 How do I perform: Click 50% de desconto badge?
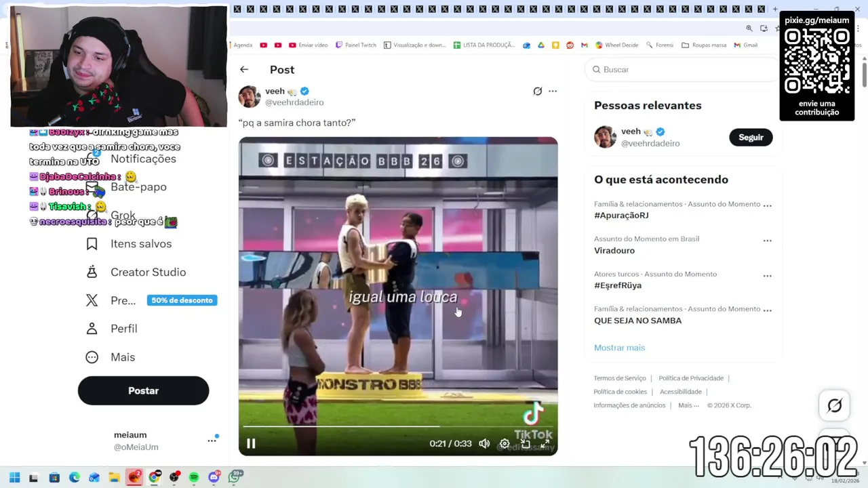point(182,300)
